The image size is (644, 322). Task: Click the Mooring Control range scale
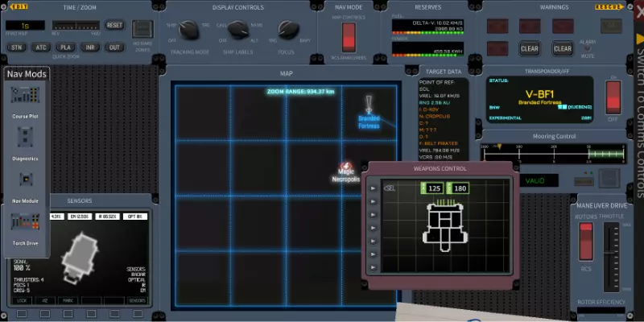click(x=554, y=153)
